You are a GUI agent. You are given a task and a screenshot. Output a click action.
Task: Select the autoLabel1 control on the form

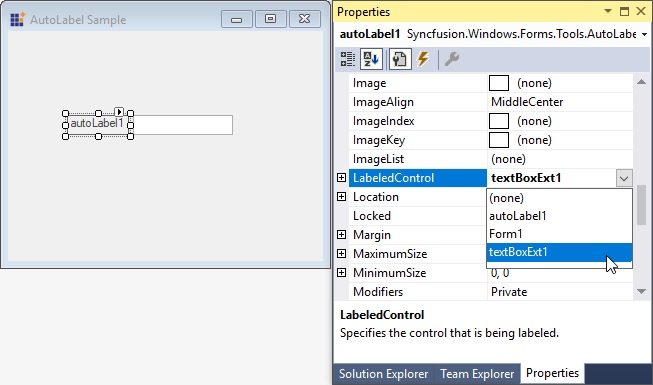97,123
